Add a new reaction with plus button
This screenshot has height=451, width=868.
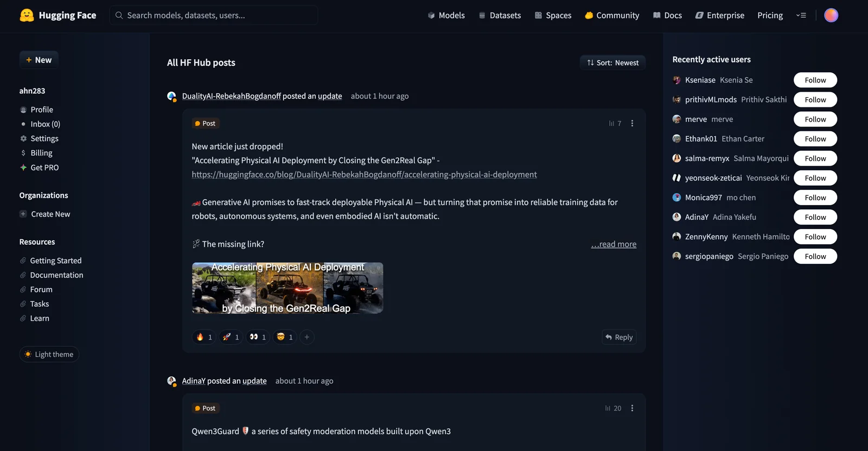coord(307,337)
